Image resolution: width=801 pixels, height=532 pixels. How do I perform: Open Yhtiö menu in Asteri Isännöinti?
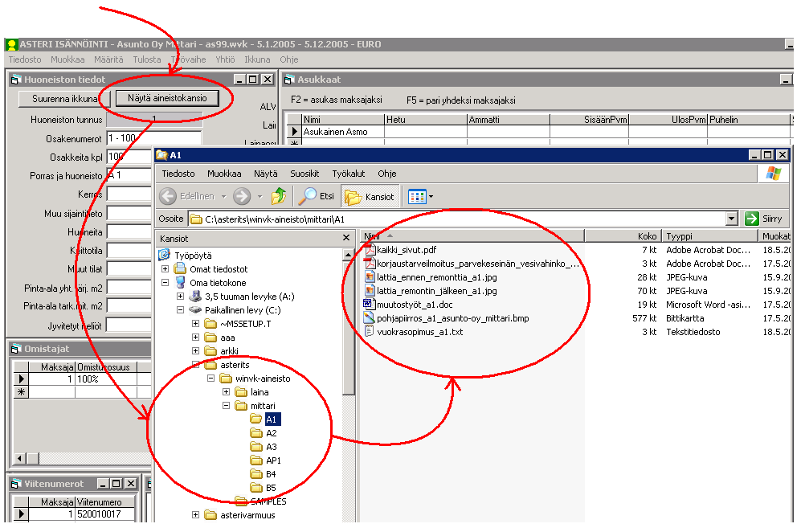(225, 59)
